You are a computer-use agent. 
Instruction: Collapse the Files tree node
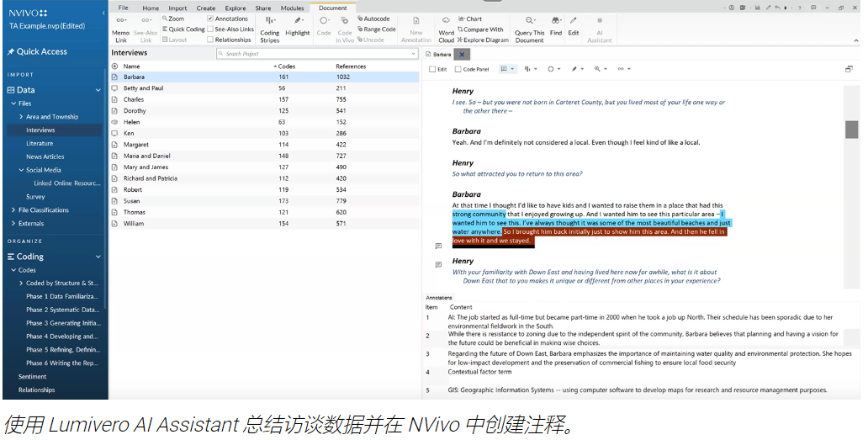(13, 103)
